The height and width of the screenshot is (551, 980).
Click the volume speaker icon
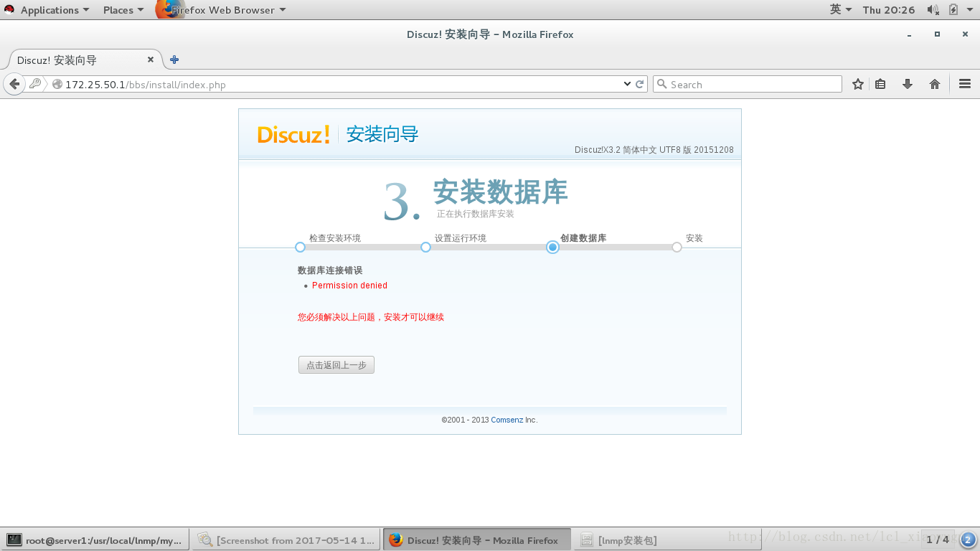(933, 10)
